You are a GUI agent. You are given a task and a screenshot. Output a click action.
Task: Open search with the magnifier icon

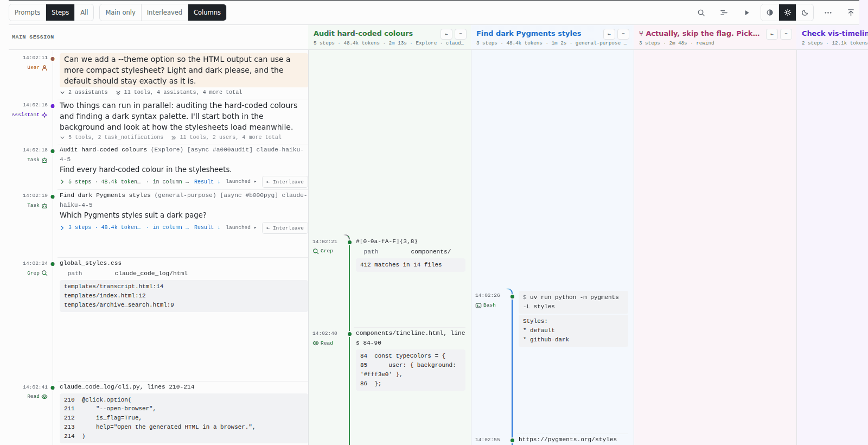click(x=701, y=12)
